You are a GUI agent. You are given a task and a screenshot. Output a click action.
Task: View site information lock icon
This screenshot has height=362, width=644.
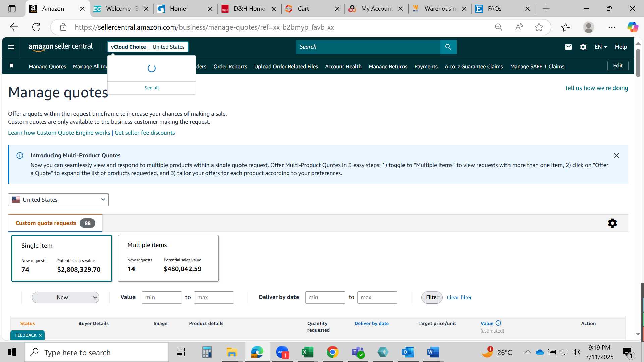click(x=63, y=27)
